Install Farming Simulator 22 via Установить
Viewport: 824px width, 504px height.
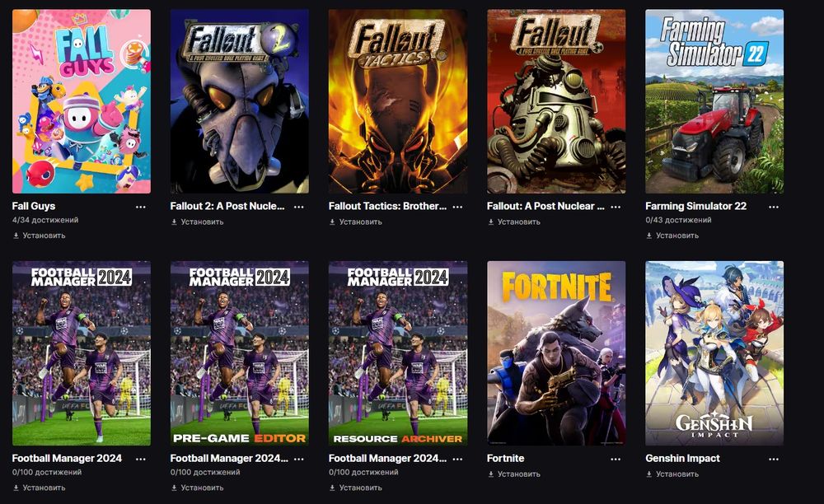point(677,236)
